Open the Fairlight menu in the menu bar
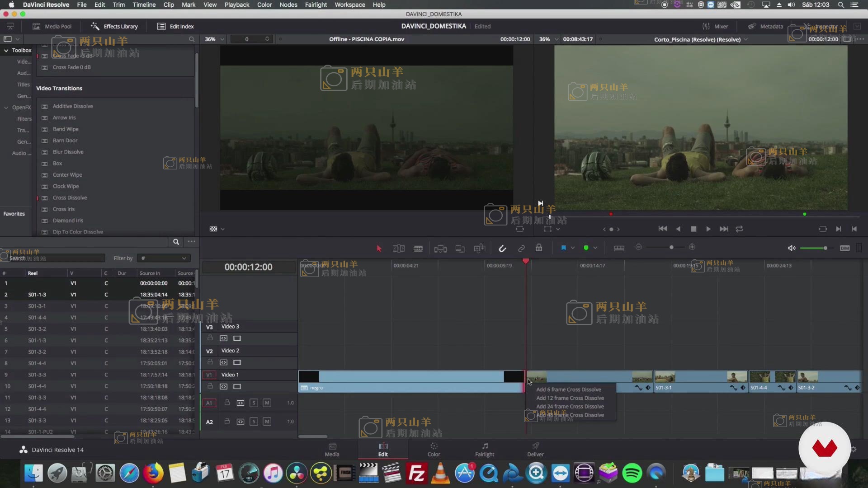Viewport: 868px width, 488px height. click(x=316, y=5)
